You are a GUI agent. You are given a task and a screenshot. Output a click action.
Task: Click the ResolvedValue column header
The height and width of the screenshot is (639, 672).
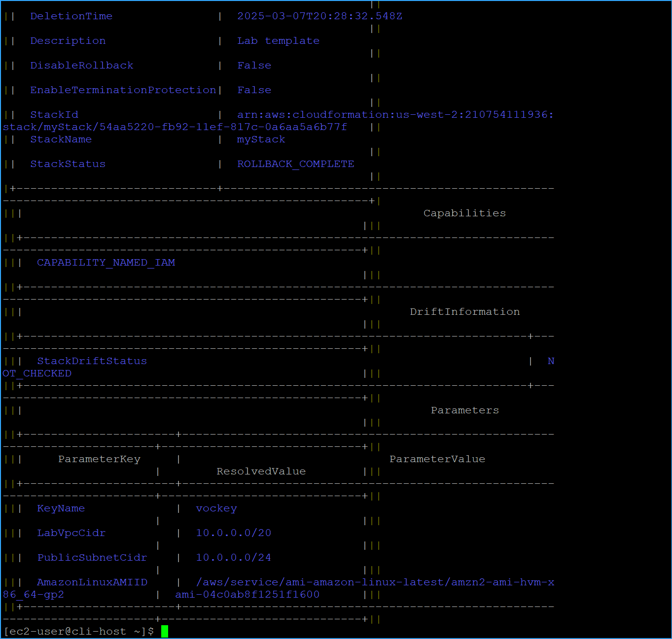tap(260, 471)
